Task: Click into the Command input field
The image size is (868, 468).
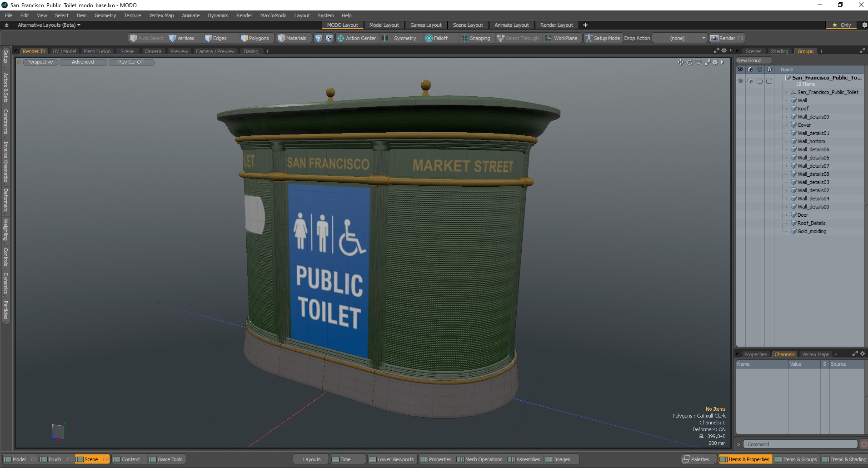Action: tap(800, 444)
